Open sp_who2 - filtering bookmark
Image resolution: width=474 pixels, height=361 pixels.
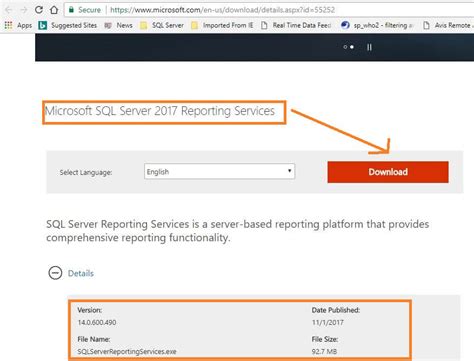(x=377, y=25)
